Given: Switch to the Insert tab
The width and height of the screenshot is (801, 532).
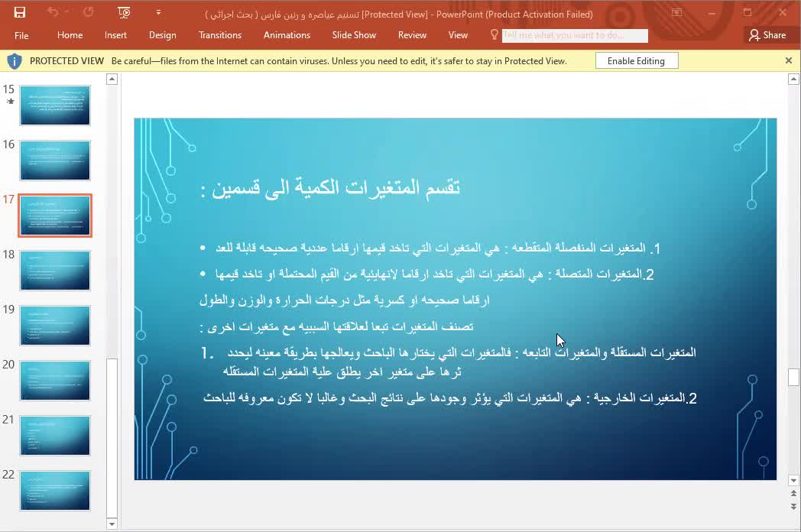Looking at the screenshot, I should click(115, 35).
